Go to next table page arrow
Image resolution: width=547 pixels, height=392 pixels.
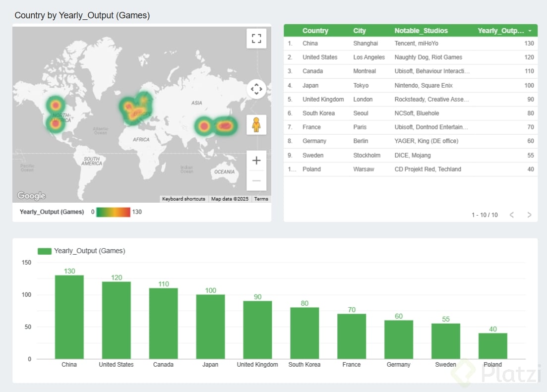click(529, 215)
